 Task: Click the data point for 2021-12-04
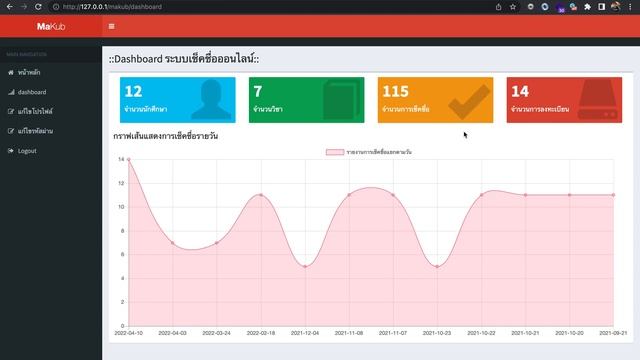pos(305,267)
